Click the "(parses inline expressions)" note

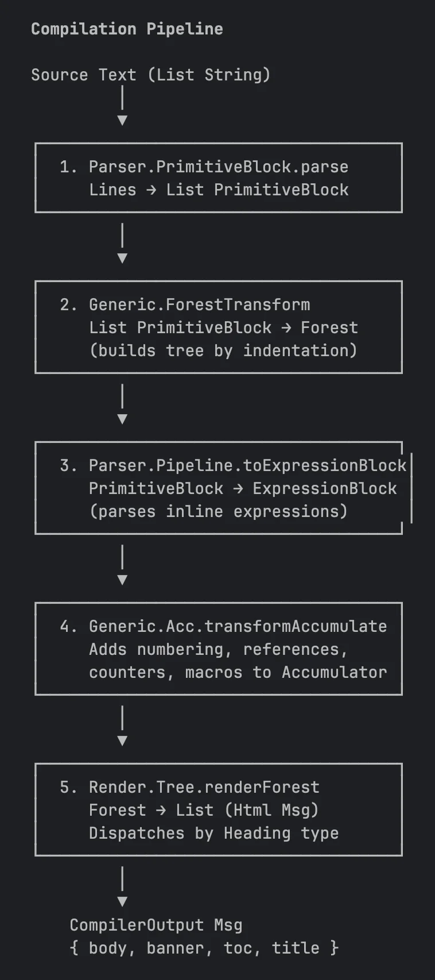218,511
